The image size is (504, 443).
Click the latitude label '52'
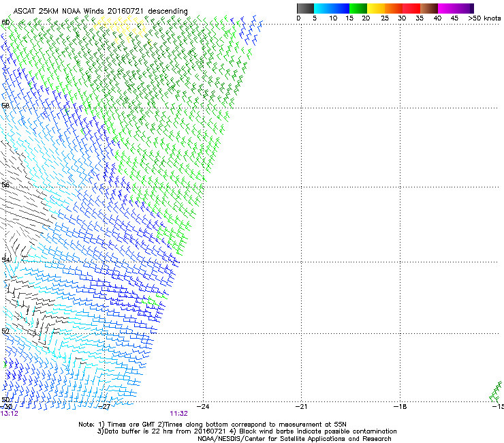(5, 331)
